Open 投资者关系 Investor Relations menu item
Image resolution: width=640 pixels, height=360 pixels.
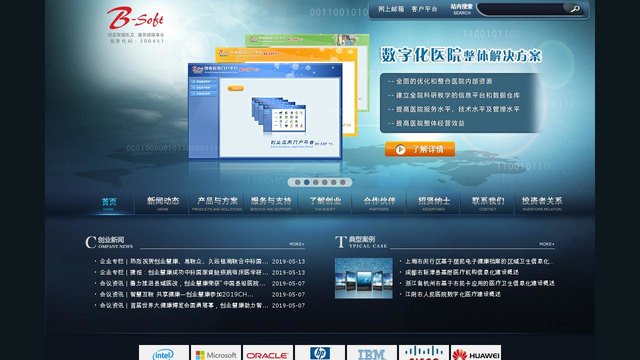(x=542, y=204)
